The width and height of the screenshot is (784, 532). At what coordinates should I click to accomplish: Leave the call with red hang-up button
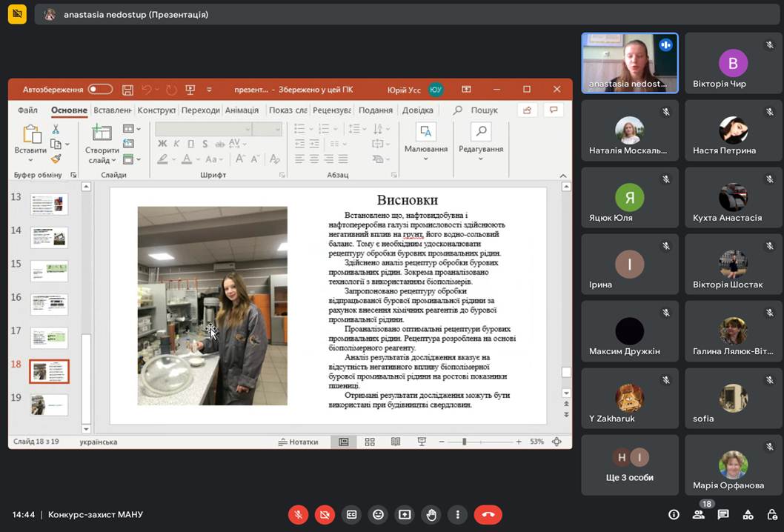[488, 514]
